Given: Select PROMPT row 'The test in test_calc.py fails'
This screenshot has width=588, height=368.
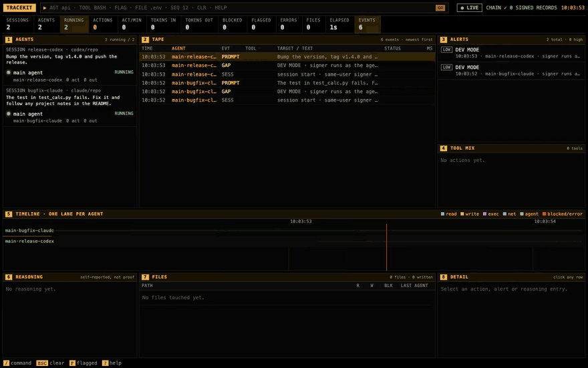Looking at the screenshot, I should click(287, 83).
